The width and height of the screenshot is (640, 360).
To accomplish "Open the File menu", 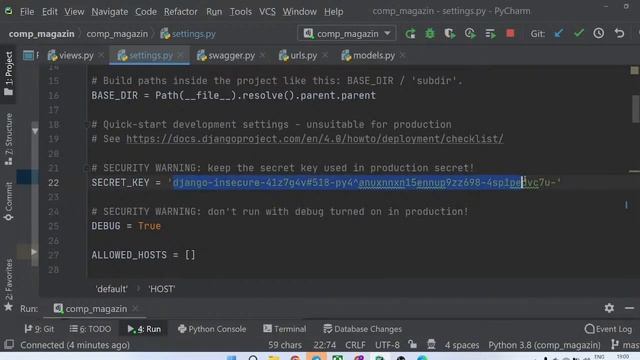I will click(x=27, y=11).
